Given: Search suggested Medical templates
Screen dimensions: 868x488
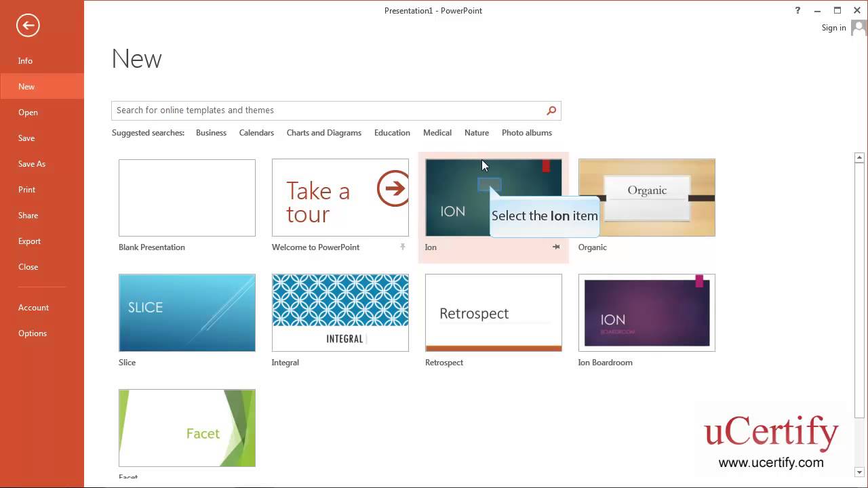Looking at the screenshot, I should tap(437, 133).
